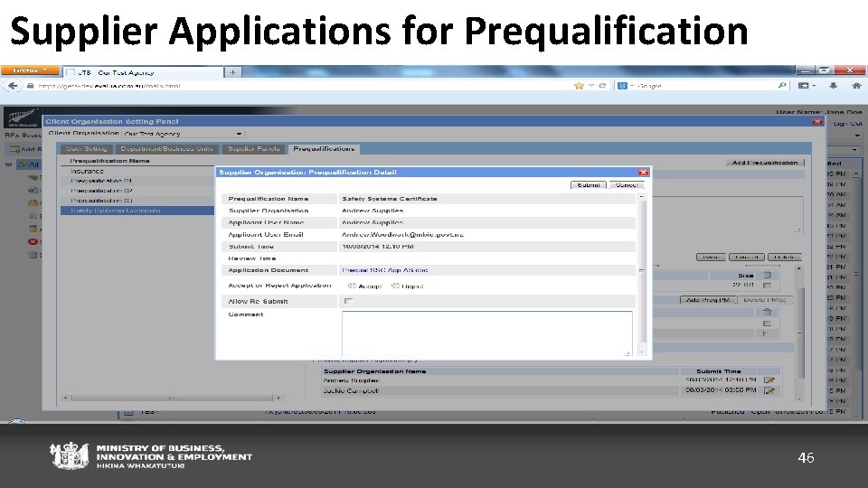Close the Prequalification Detail dialog with red X
868x488 pixels.
coord(643,172)
